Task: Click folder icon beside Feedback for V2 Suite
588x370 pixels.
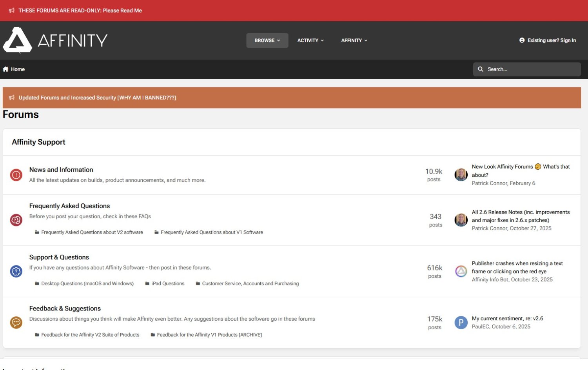Action: tap(37, 335)
